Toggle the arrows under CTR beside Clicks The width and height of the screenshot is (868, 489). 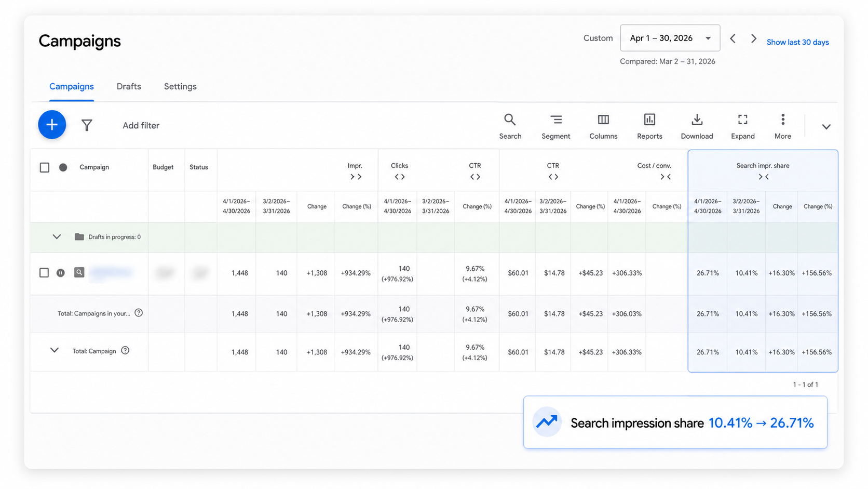[x=475, y=177]
